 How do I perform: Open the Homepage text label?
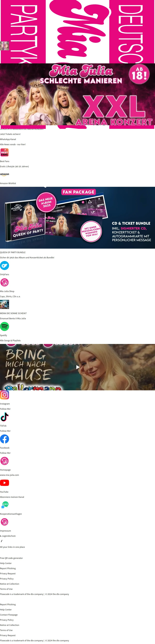pyautogui.click(x=5, y=470)
